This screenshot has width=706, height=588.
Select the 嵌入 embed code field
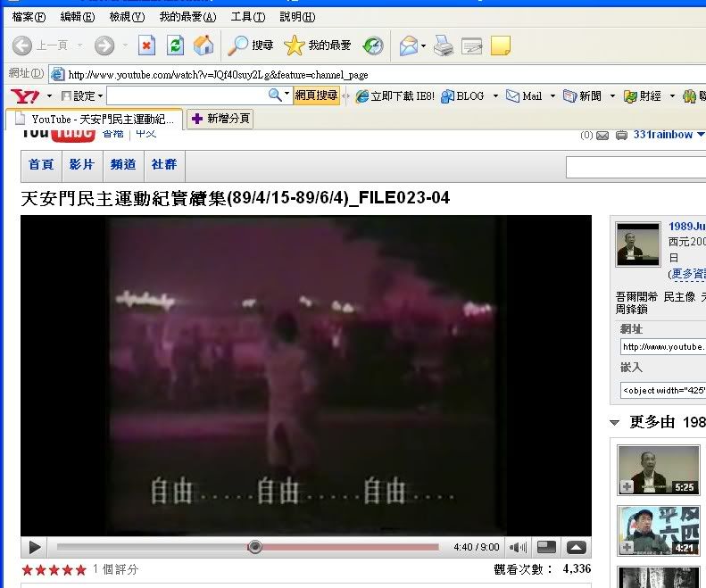click(x=663, y=390)
